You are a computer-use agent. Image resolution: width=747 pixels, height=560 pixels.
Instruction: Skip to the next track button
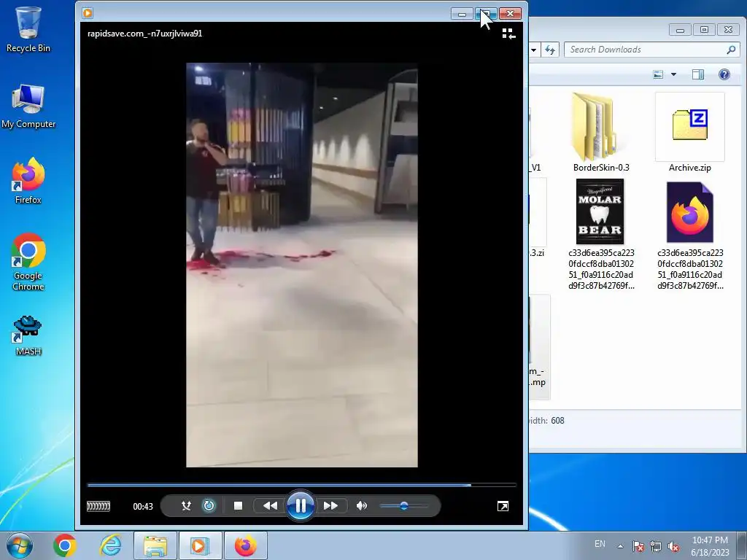click(330, 506)
